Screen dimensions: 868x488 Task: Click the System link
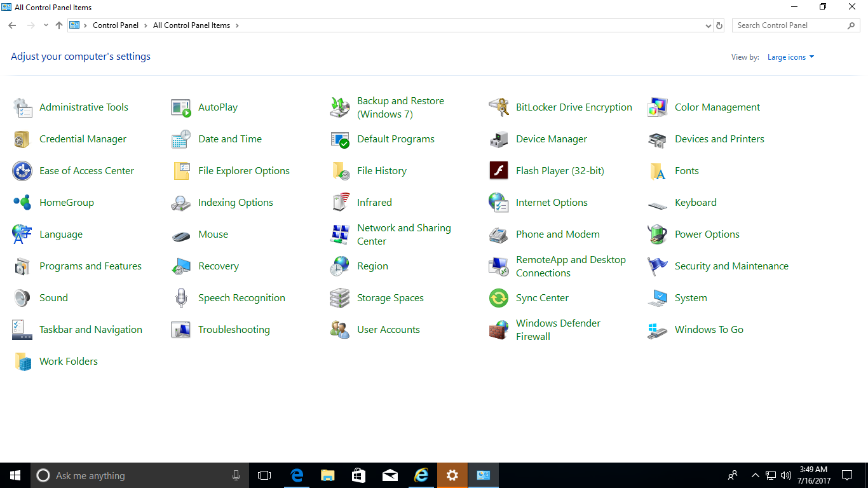[x=691, y=298]
